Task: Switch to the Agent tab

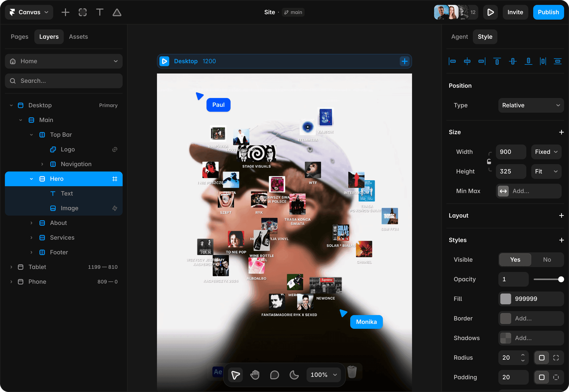Action: (x=459, y=37)
